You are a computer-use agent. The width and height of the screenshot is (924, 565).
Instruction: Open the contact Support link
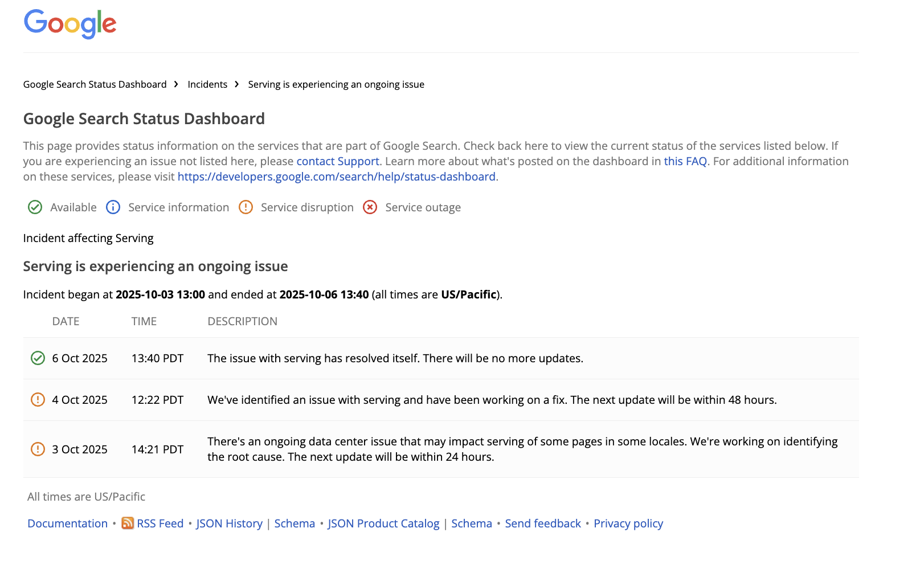pyautogui.click(x=337, y=161)
